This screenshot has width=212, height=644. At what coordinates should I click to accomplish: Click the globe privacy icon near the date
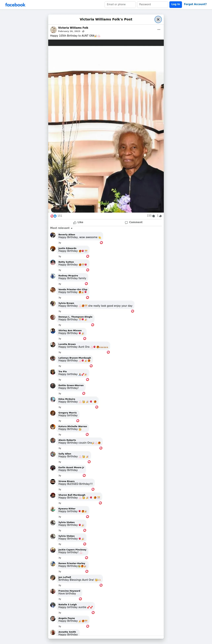pyautogui.click(x=83, y=31)
